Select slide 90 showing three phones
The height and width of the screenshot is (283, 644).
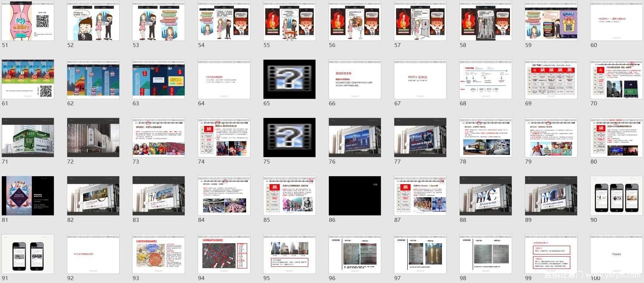coord(616,196)
